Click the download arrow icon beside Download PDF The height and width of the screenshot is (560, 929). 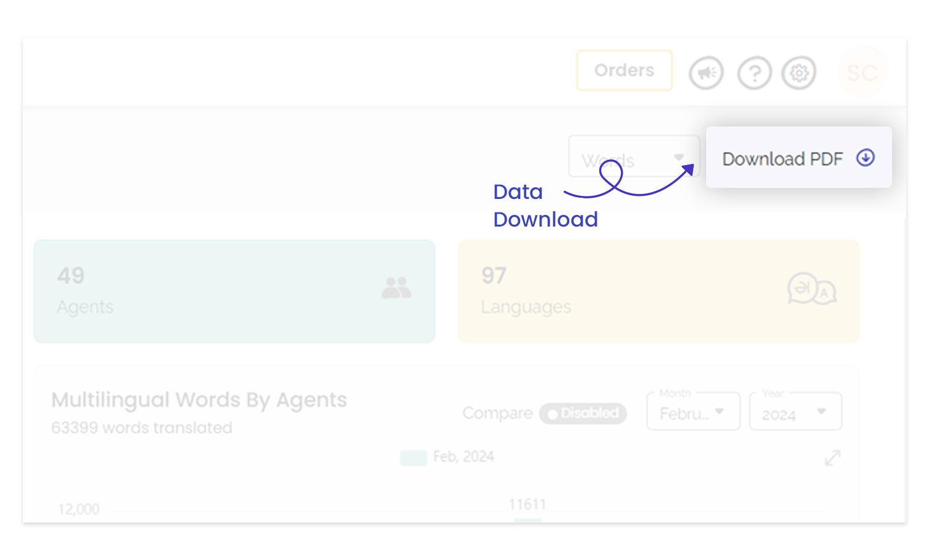tap(866, 158)
